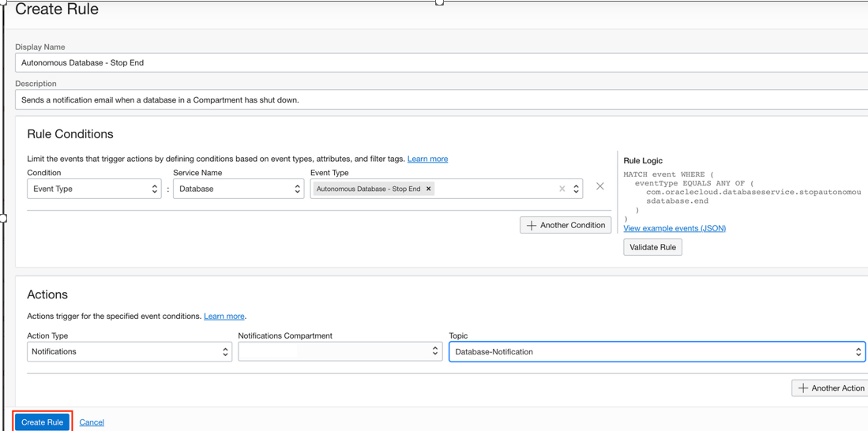
Task: Open View example events (JSON) link
Action: pos(674,228)
